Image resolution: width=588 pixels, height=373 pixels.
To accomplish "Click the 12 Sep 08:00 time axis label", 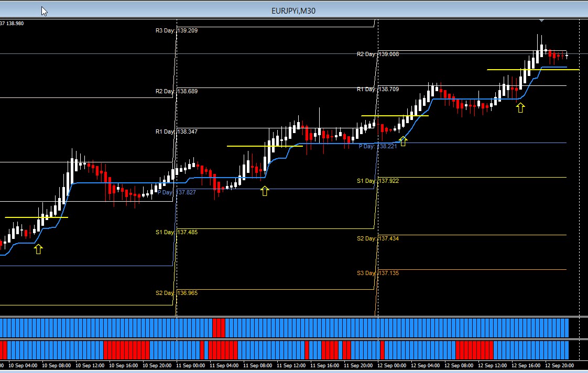I will coord(459,365).
